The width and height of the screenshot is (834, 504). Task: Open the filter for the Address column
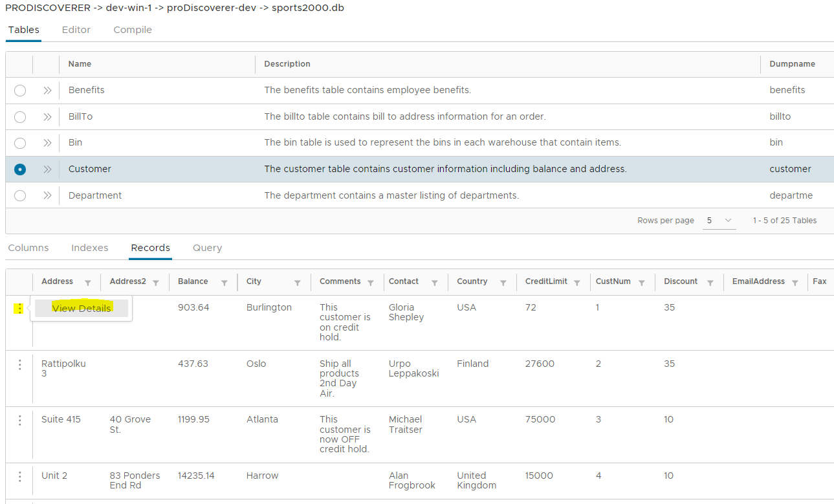[x=89, y=282]
